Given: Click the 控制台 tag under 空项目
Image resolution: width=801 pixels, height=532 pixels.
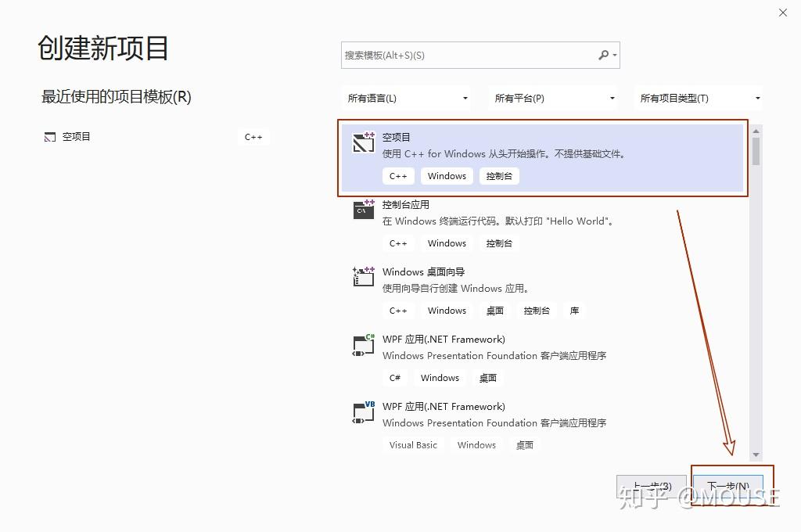Looking at the screenshot, I should (498, 175).
